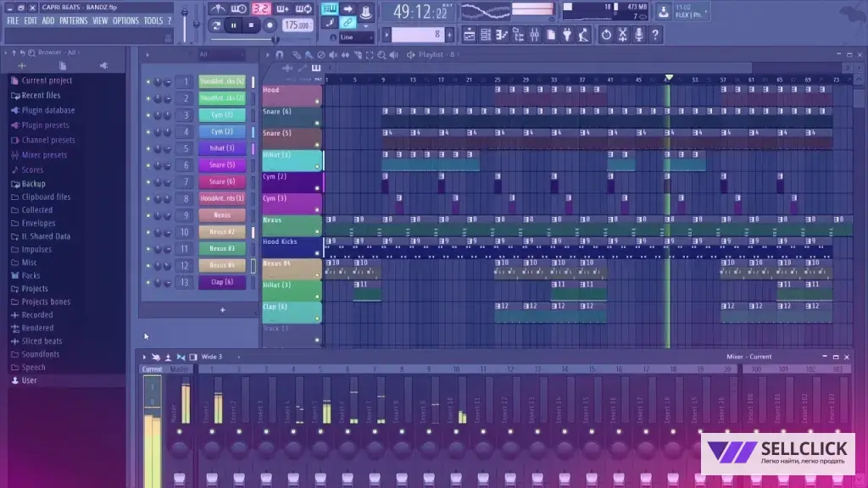Expand the Packs folder in the browser
Screen dimensions: 868x488
point(31,275)
